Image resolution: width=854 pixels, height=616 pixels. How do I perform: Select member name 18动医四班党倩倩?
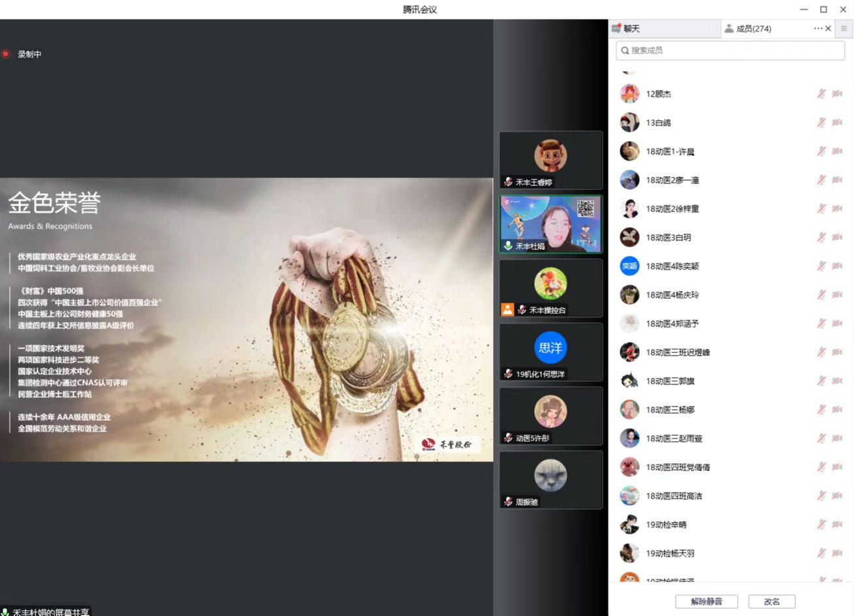click(678, 467)
